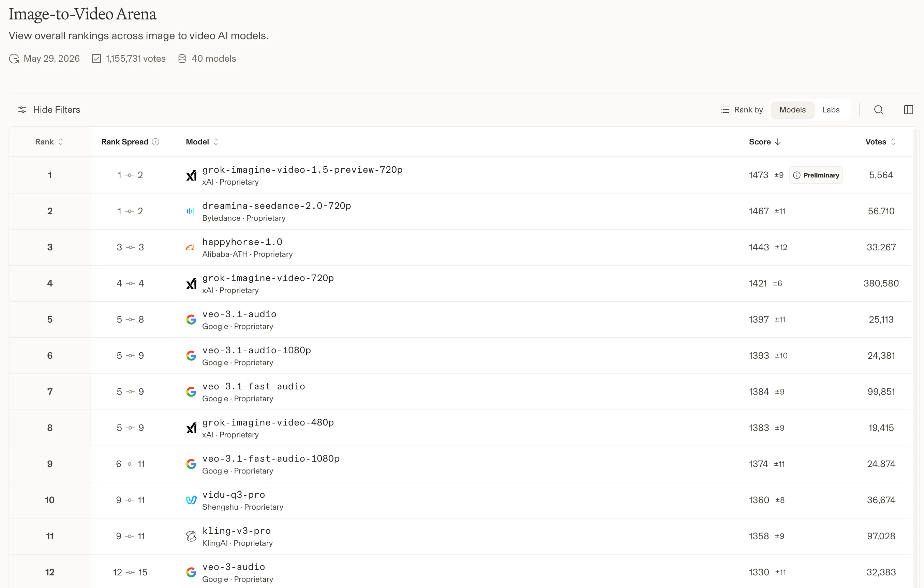Click the 380,580 votes cell
924x588 pixels.
tap(881, 284)
